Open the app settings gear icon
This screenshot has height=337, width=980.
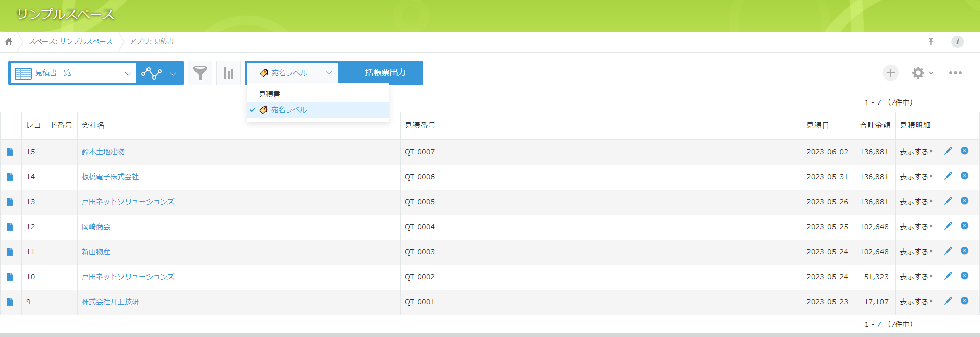click(x=918, y=73)
